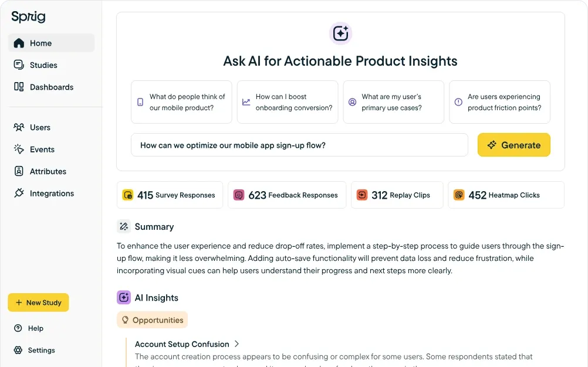
Task: Open the Studies section icon
Action: coord(18,64)
